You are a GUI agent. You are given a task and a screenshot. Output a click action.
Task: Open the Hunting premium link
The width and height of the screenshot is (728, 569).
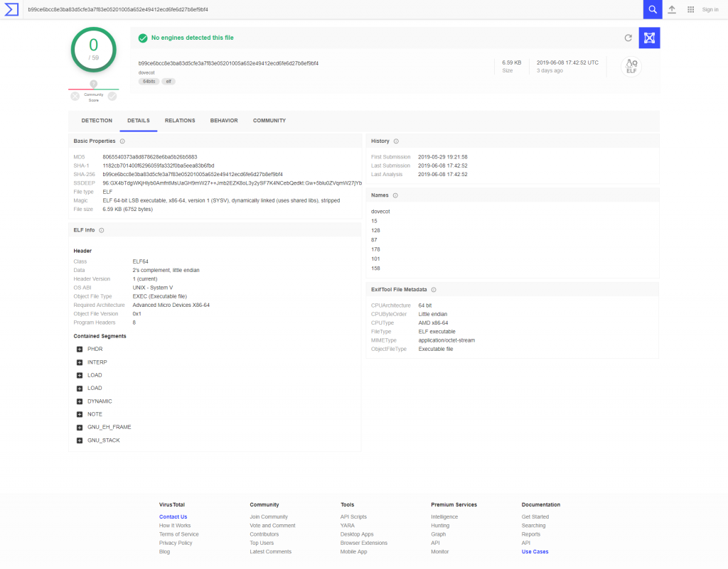coord(440,526)
